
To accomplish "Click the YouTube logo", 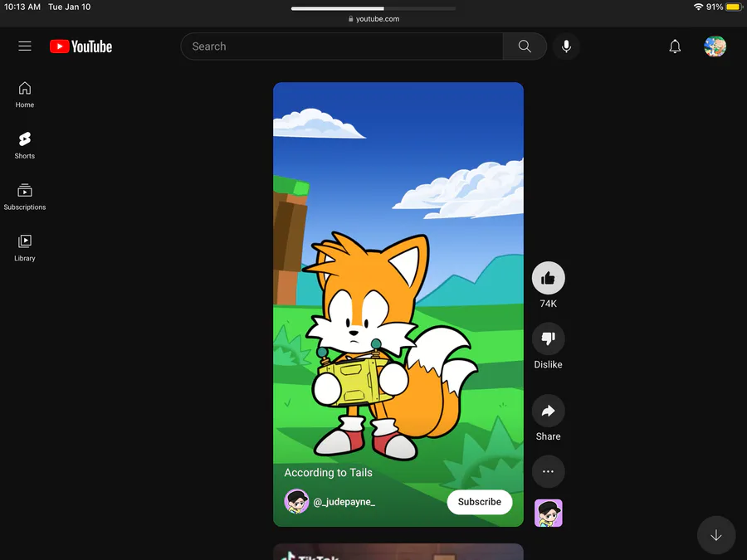I will [81, 46].
